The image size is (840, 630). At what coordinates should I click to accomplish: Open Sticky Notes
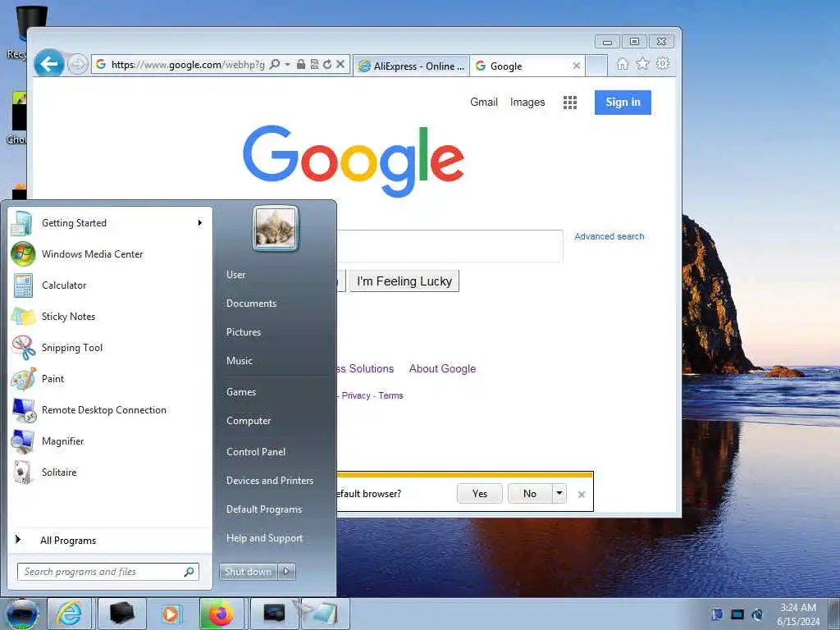pyautogui.click(x=110, y=316)
